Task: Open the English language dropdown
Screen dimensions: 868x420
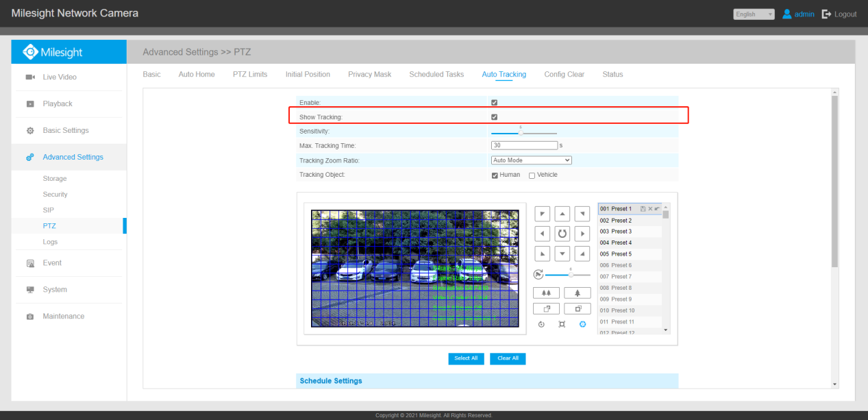Action: click(754, 14)
